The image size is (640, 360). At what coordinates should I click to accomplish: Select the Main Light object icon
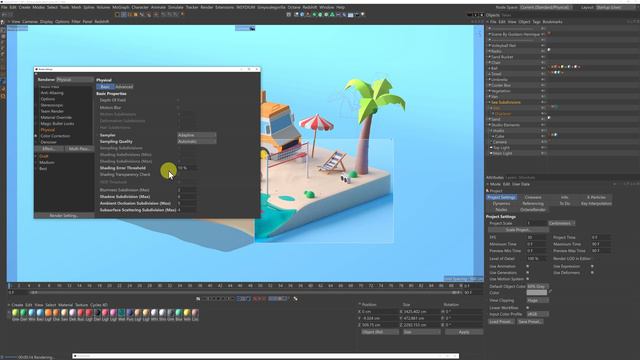[x=491, y=153]
